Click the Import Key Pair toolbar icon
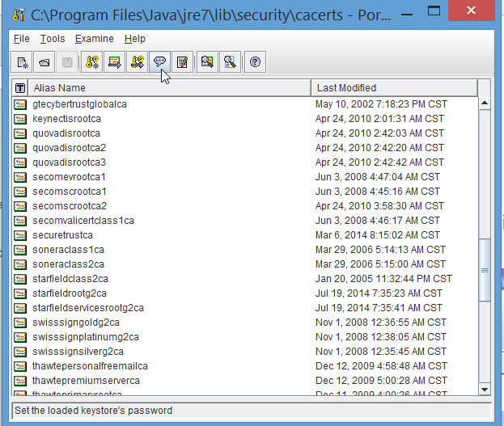The height and width of the screenshot is (426, 504). (138, 62)
